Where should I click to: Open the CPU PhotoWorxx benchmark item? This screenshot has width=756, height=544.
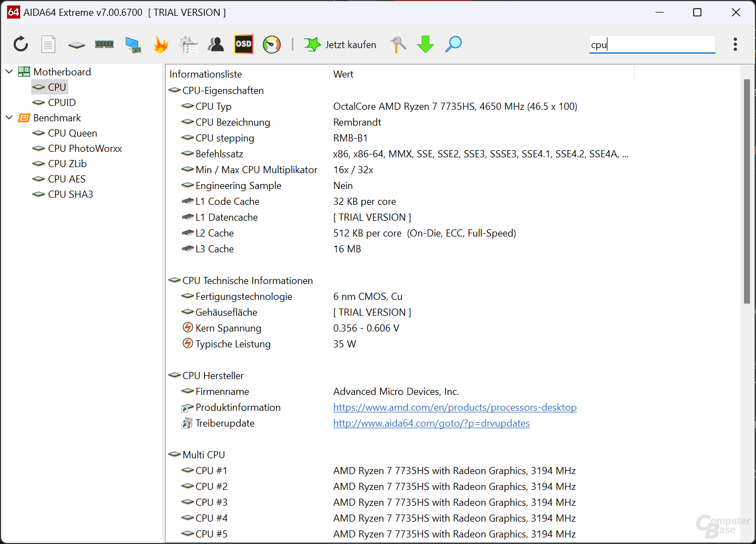click(x=85, y=149)
